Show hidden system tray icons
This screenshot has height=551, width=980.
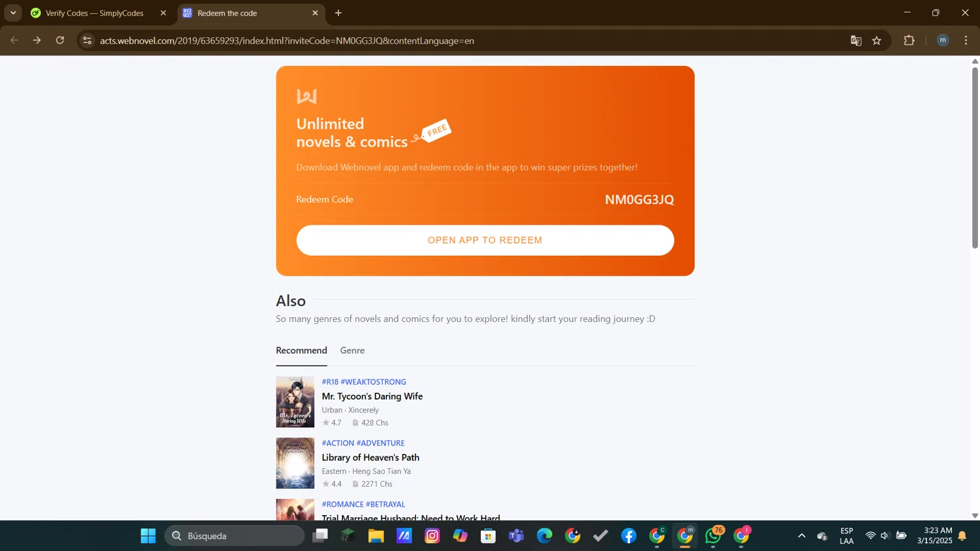pyautogui.click(x=802, y=536)
